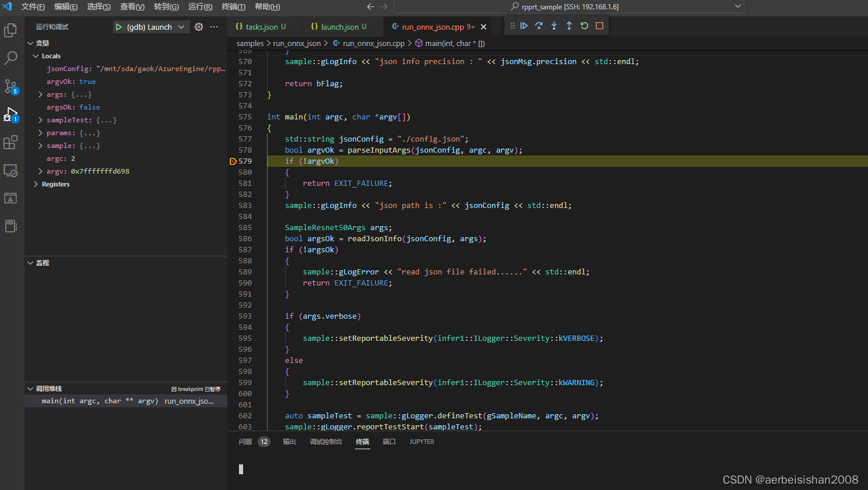Open the 运行 menu
Image resolution: width=868 pixels, height=490 pixels.
coord(201,8)
